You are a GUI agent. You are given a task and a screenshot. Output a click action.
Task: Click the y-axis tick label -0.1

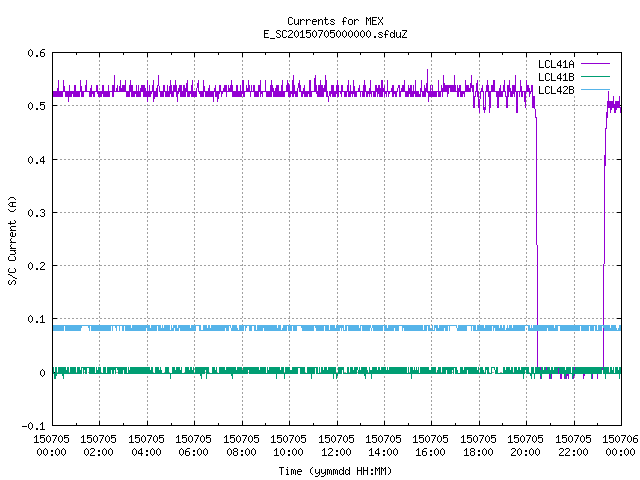pyautogui.click(x=33, y=426)
